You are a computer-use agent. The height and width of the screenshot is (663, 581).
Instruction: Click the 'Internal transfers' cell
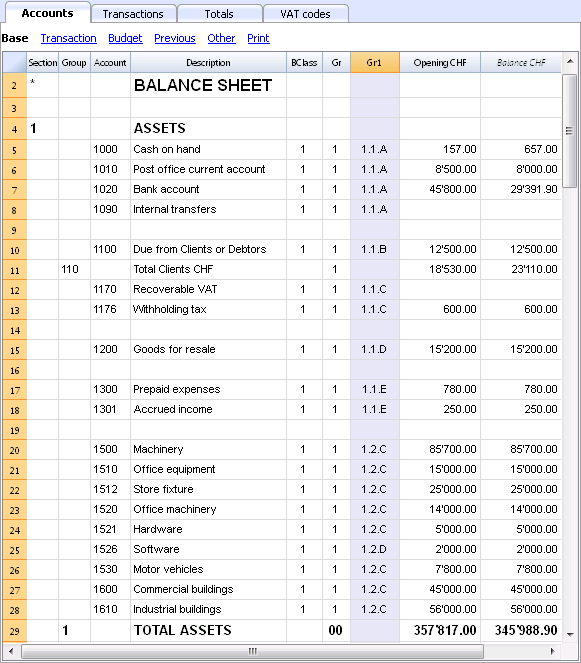click(x=208, y=209)
